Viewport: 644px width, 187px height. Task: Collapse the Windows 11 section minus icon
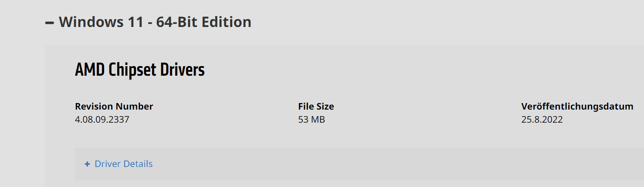pyautogui.click(x=50, y=23)
